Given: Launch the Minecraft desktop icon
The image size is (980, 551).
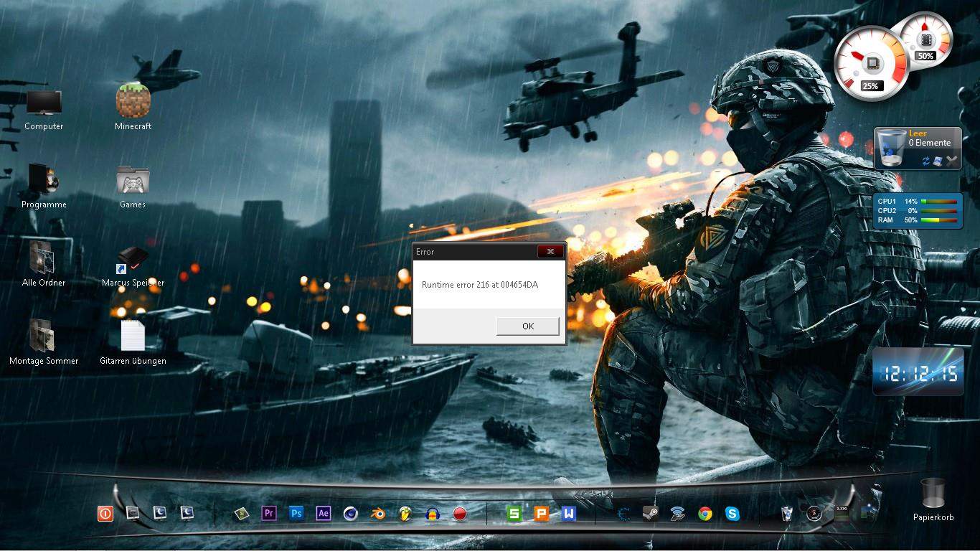Looking at the screenshot, I should pyautogui.click(x=133, y=108).
